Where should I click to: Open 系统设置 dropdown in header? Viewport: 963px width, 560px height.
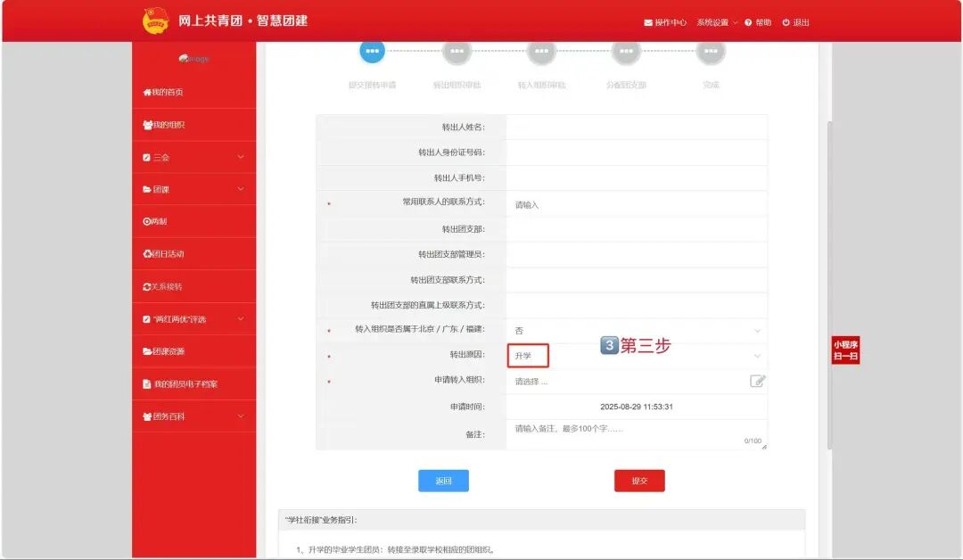click(716, 23)
